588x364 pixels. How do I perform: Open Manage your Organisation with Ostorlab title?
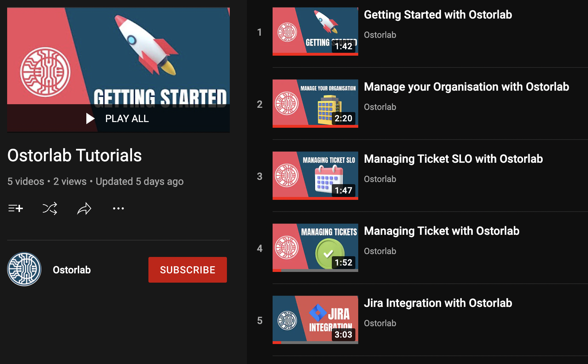466,87
